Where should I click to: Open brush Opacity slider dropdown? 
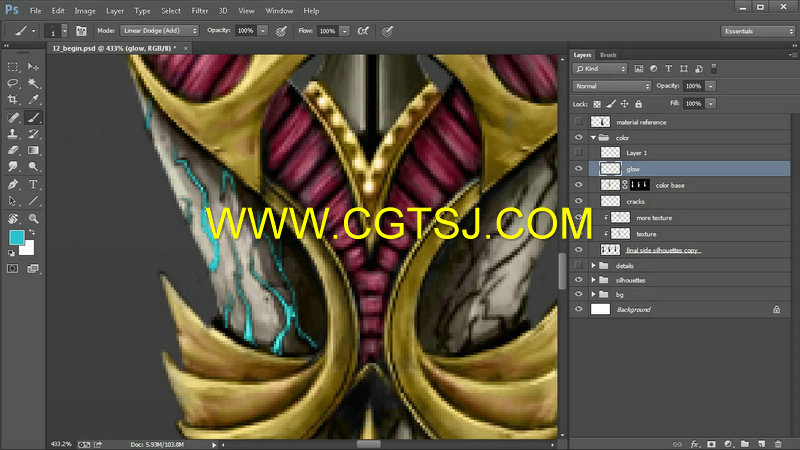tap(263, 31)
